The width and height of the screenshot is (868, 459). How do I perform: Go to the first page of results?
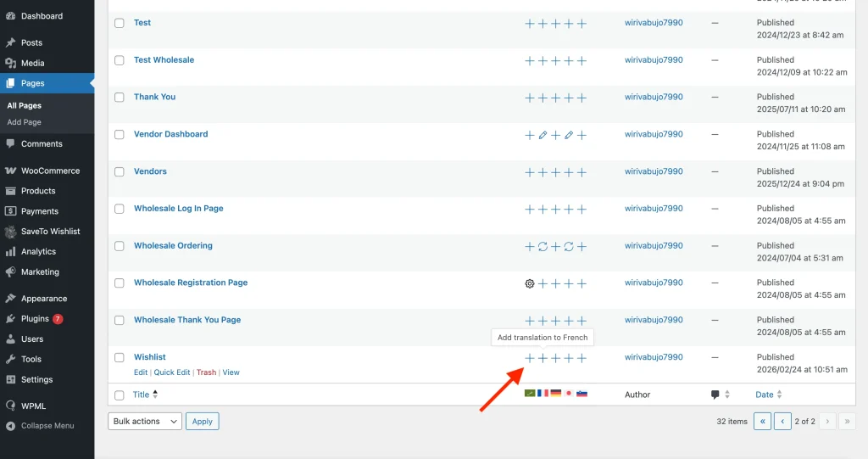point(762,422)
